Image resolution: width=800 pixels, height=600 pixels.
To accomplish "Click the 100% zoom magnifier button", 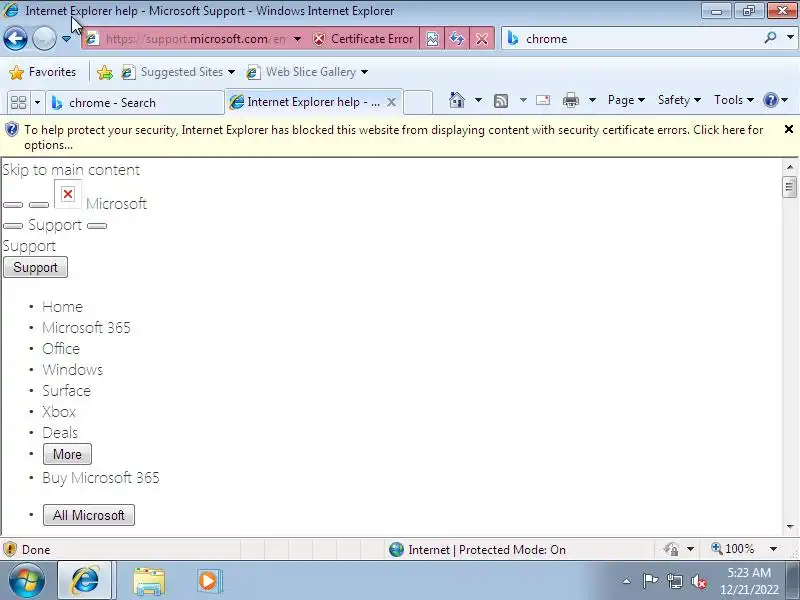I will [x=733, y=549].
